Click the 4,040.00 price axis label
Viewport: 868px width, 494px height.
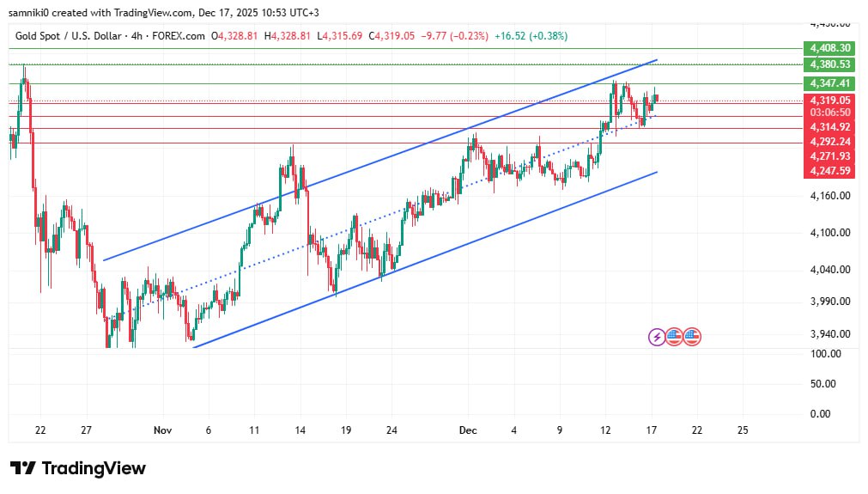(830, 270)
